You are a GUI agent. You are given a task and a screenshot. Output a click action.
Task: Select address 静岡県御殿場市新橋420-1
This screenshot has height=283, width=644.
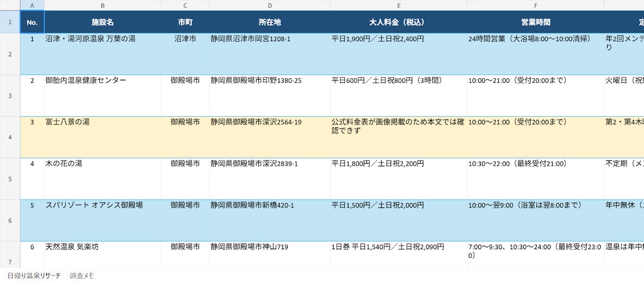click(270, 221)
